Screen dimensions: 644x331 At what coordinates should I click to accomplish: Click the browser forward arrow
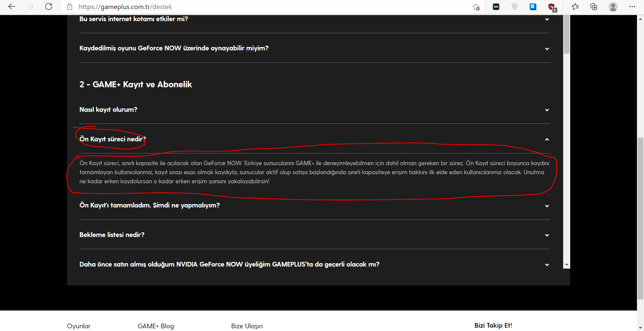click(x=30, y=7)
